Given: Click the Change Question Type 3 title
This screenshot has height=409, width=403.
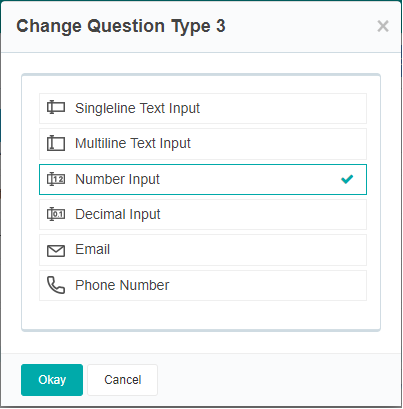Looking at the screenshot, I should click(x=121, y=27).
